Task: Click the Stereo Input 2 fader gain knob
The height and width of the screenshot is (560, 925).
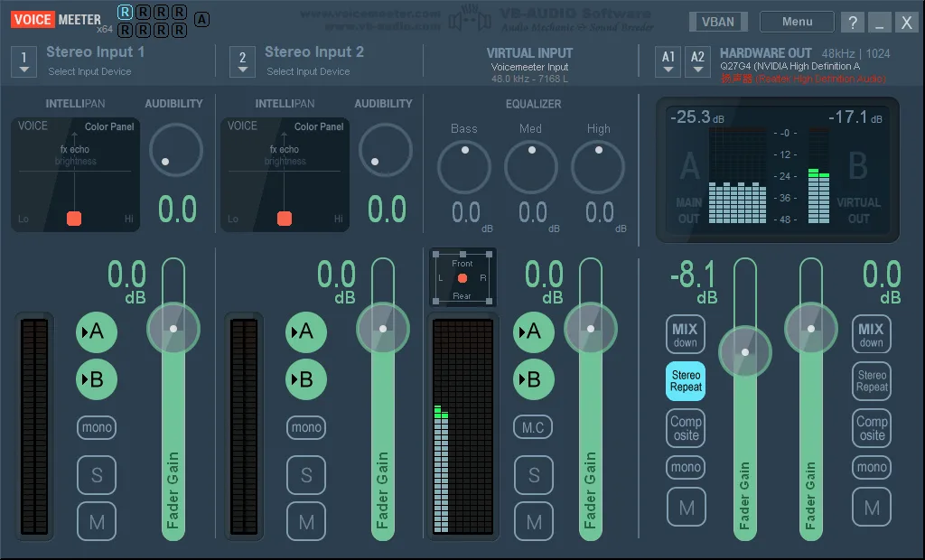Action: click(x=383, y=329)
